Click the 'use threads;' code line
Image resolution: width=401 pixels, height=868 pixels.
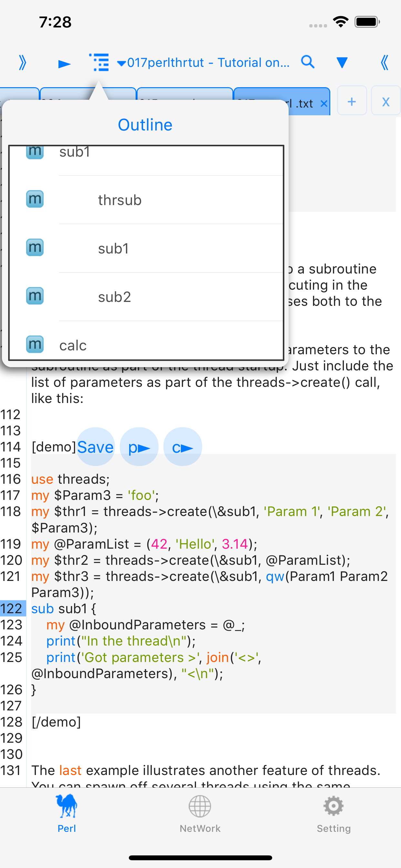(x=70, y=479)
